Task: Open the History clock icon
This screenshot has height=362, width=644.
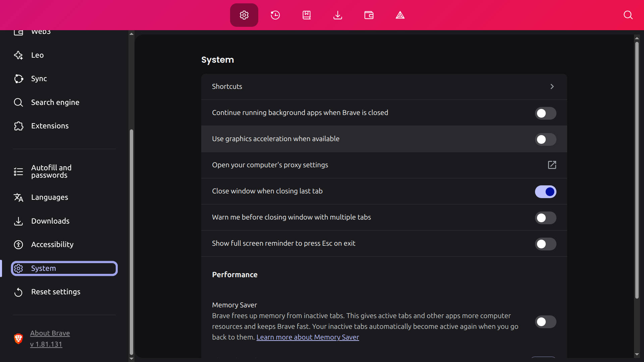Action: (x=275, y=15)
